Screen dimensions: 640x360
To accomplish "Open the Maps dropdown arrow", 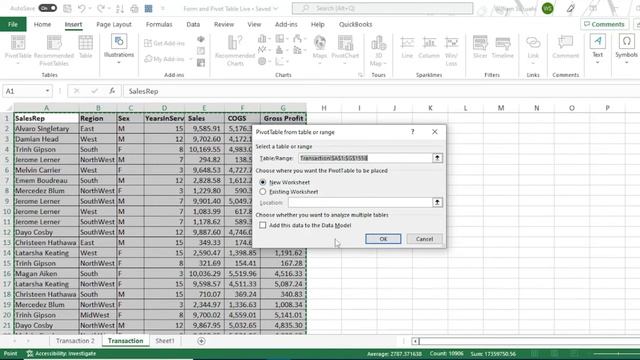I will click(x=320, y=63).
